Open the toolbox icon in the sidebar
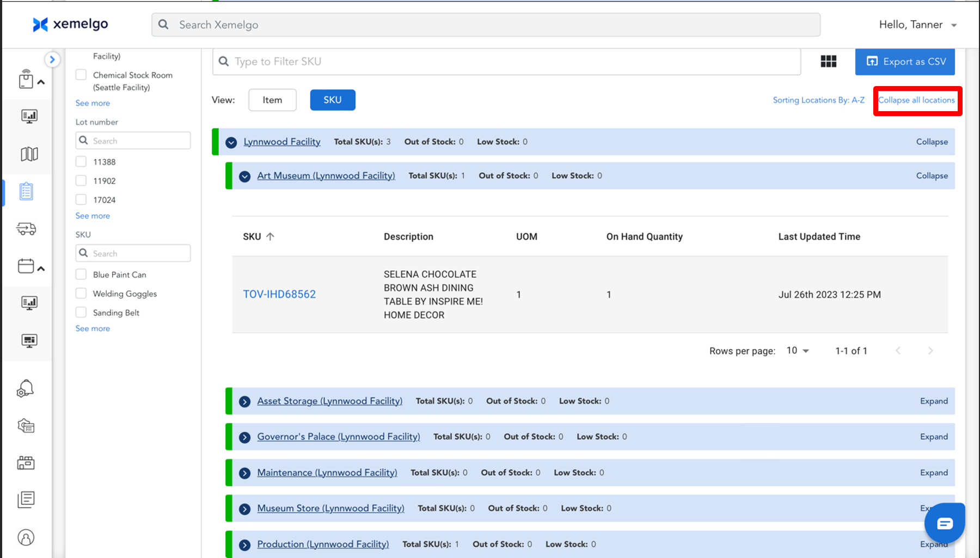Image resolution: width=980 pixels, height=558 pixels. [x=26, y=463]
